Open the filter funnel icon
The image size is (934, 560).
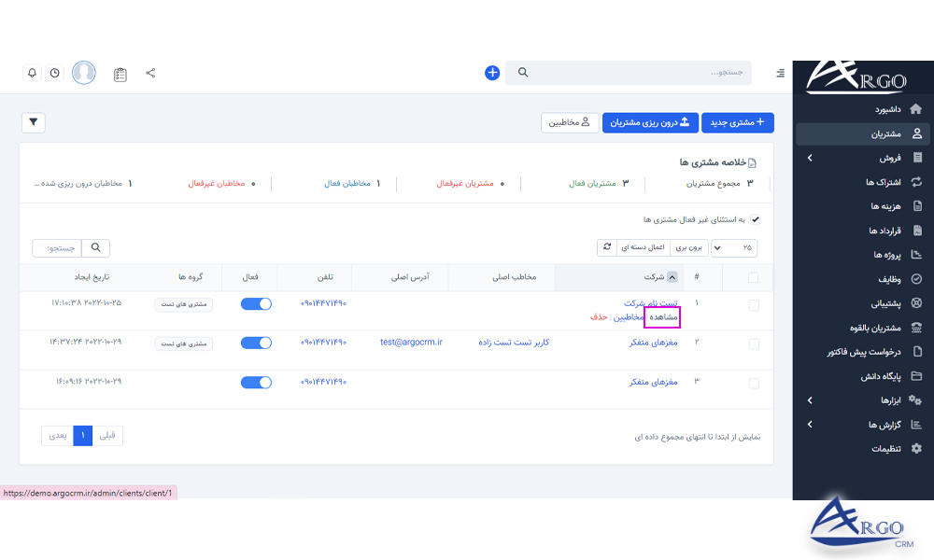tap(33, 122)
